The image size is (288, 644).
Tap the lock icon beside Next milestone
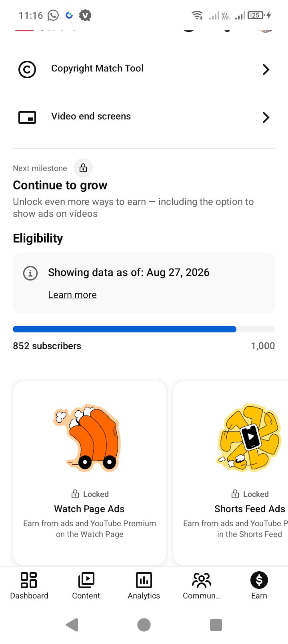pyautogui.click(x=83, y=168)
